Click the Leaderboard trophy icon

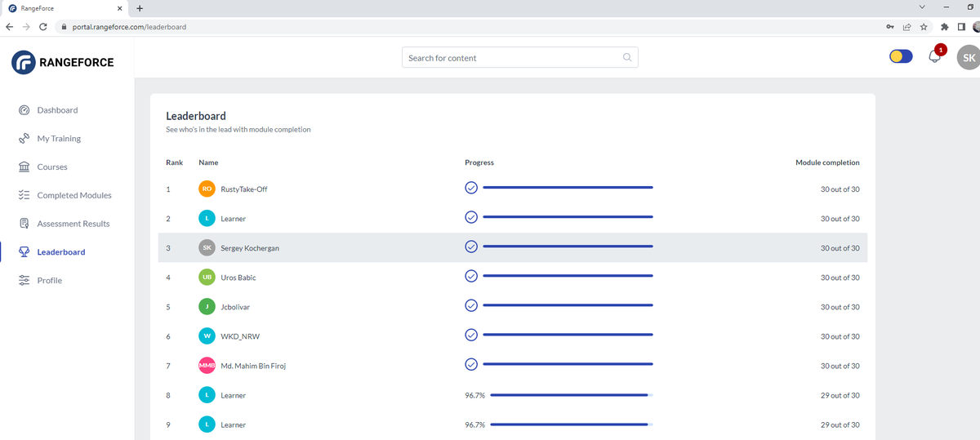[24, 252]
